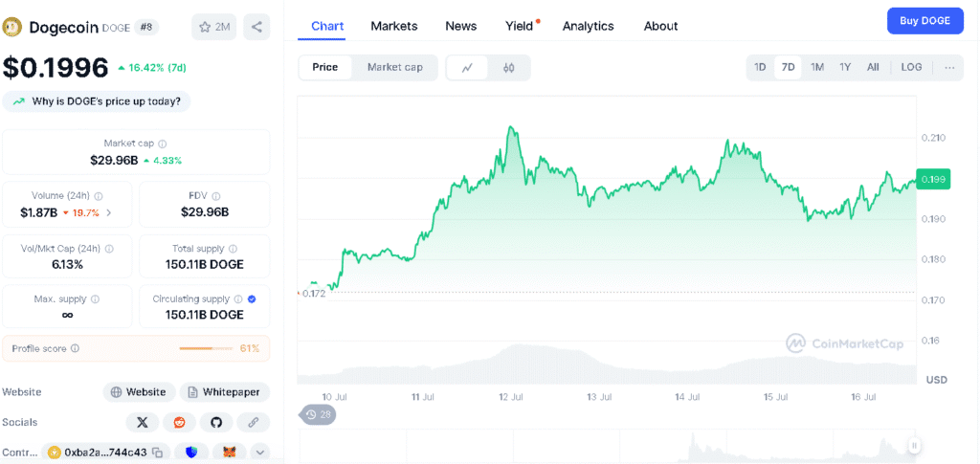Click the #8 rank badge

coord(146,27)
